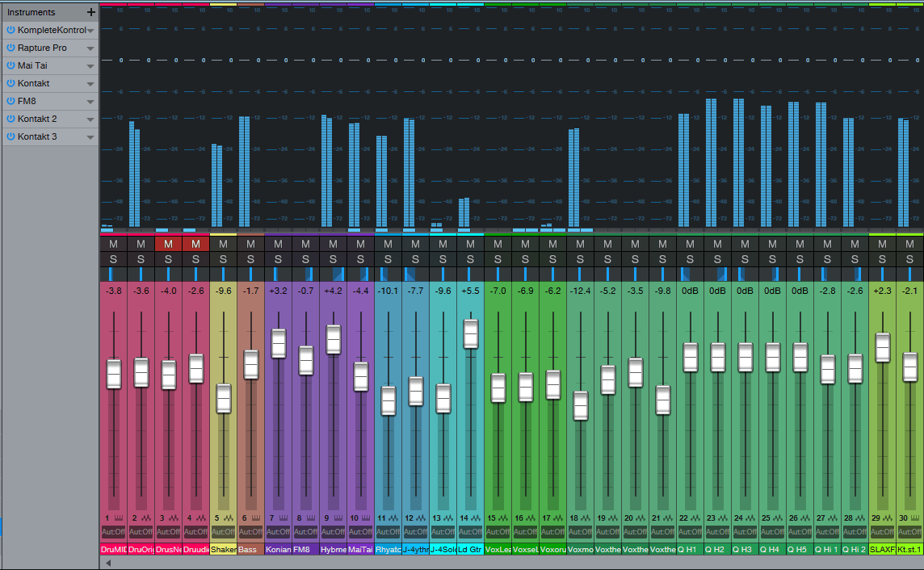Deactivate Kontakt 3 via its power icon
Screen dimensions: 924x570
click(x=10, y=136)
